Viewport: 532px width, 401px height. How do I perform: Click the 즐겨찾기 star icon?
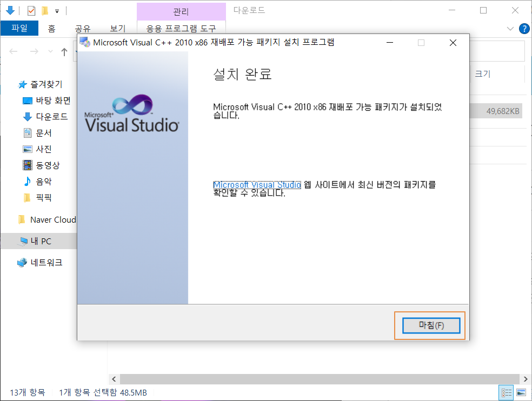point(22,84)
